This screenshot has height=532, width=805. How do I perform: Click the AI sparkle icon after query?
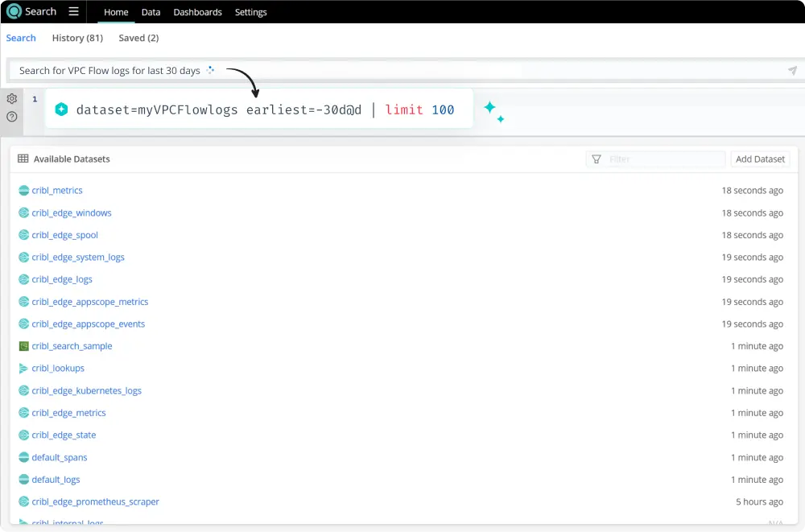click(494, 111)
